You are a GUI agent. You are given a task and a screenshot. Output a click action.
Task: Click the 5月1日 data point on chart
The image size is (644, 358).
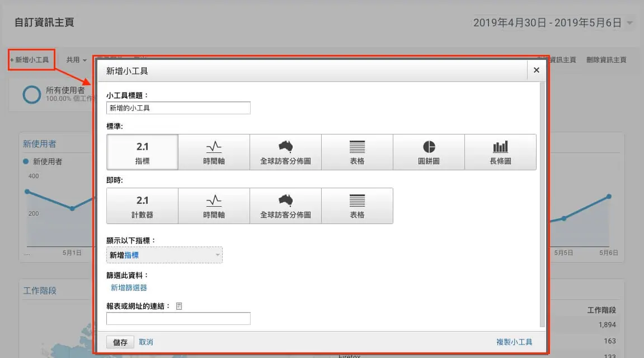point(72,208)
